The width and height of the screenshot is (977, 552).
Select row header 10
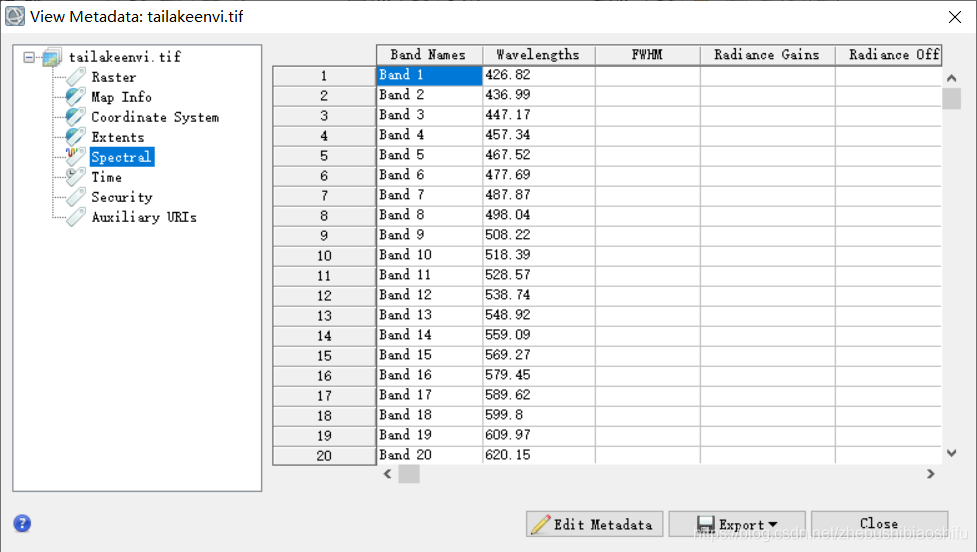(x=324, y=255)
